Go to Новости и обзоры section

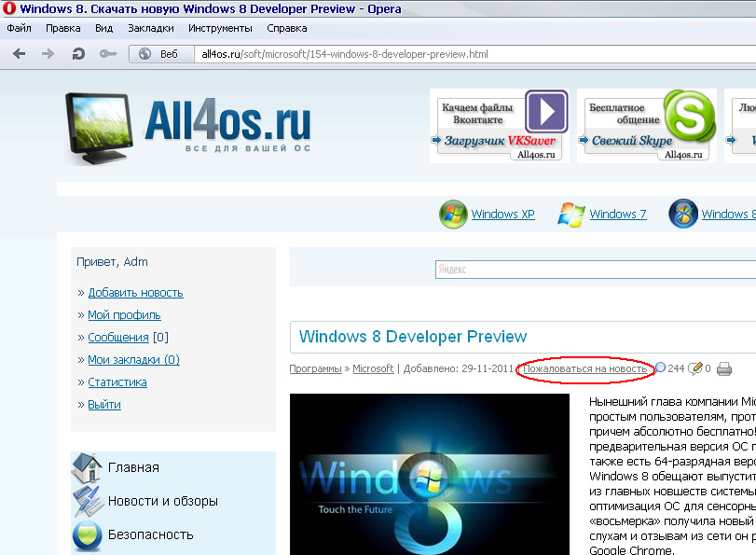pos(163,501)
